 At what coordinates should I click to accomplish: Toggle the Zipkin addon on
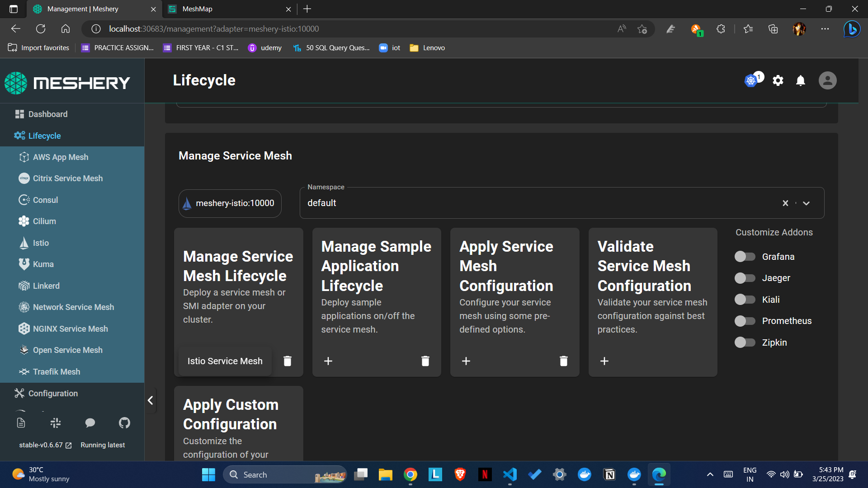click(744, 343)
